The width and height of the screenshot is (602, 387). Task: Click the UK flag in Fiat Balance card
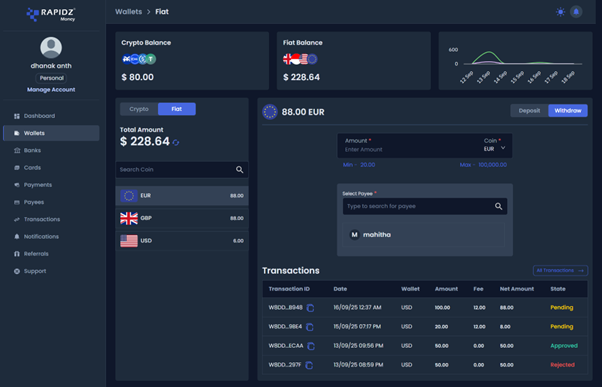(287, 59)
